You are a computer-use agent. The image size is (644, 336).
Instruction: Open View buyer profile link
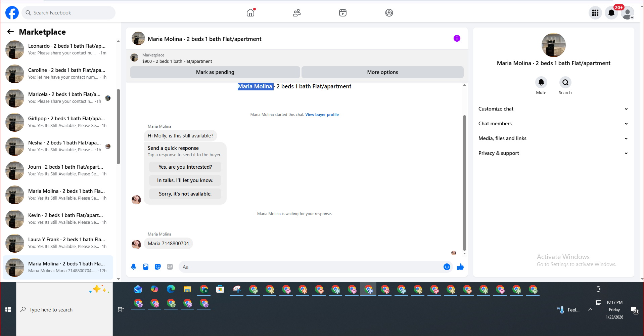click(322, 115)
